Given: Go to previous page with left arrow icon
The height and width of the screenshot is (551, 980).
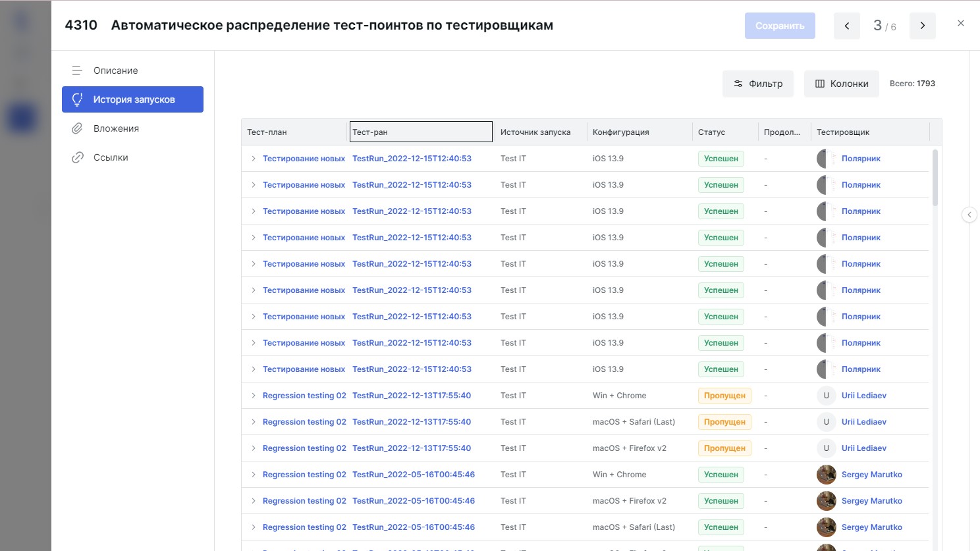Looking at the screenshot, I should (x=846, y=25).
